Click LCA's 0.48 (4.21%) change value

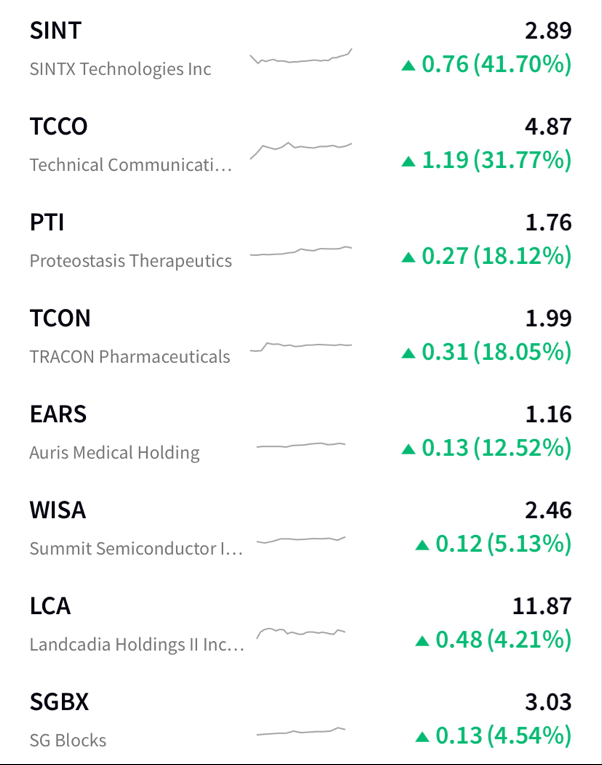pos(503,640)
